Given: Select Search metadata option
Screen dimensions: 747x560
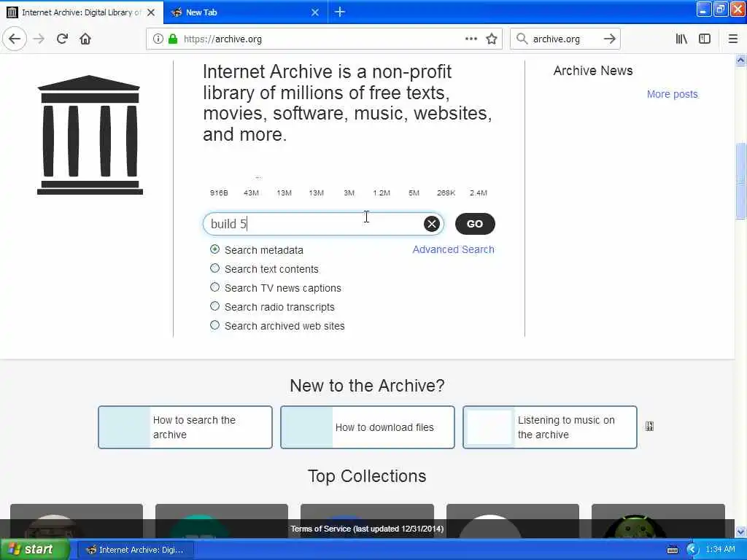Looking at the screenshot, I should click(x=215, y=249).
